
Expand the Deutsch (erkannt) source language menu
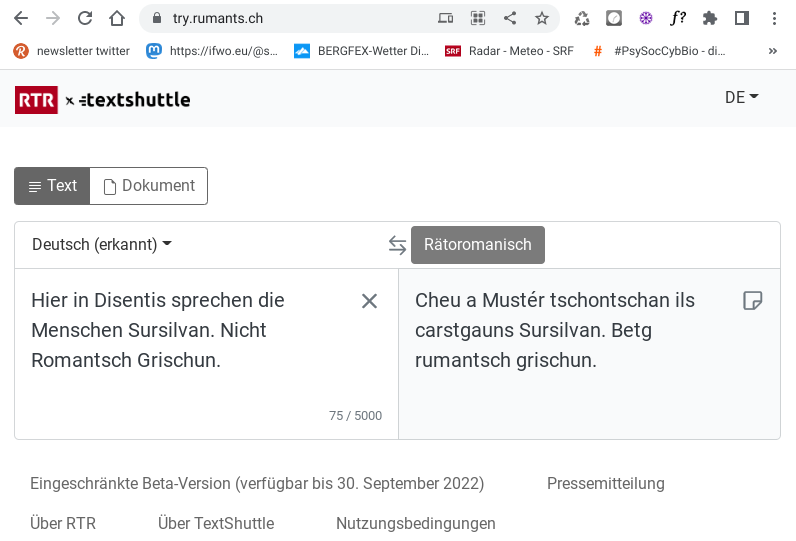(x=102, y=245)
